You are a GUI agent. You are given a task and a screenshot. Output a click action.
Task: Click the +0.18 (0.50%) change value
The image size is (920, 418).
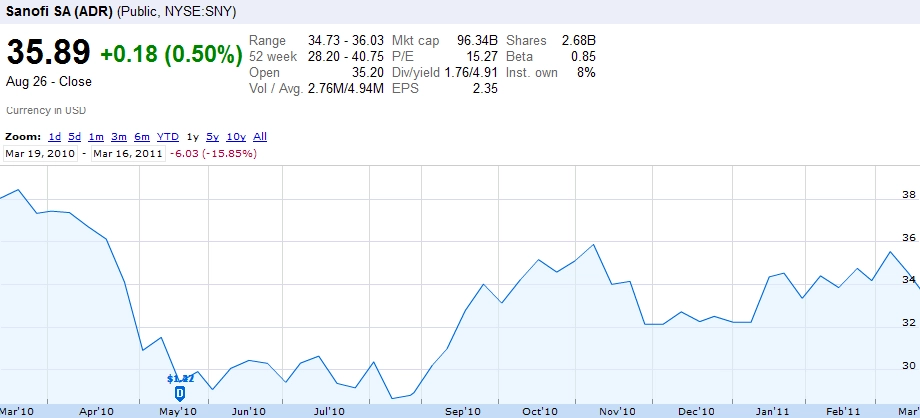(x=171, y=54)
